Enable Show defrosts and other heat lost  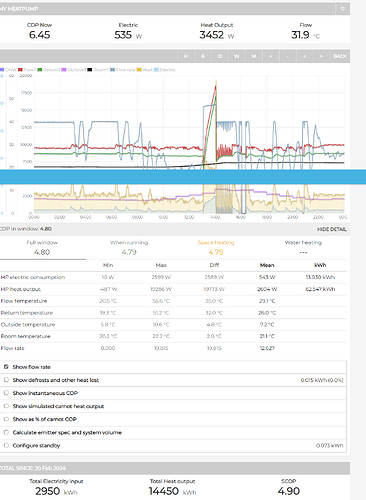pos(6,380)
